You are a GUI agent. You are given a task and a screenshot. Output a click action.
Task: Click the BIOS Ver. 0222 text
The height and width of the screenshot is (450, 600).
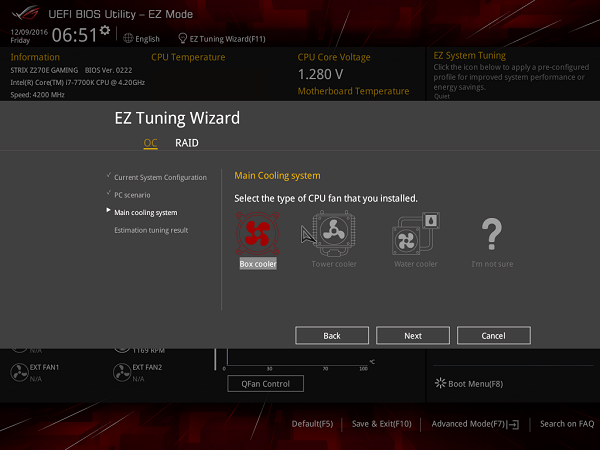(108, 70)
